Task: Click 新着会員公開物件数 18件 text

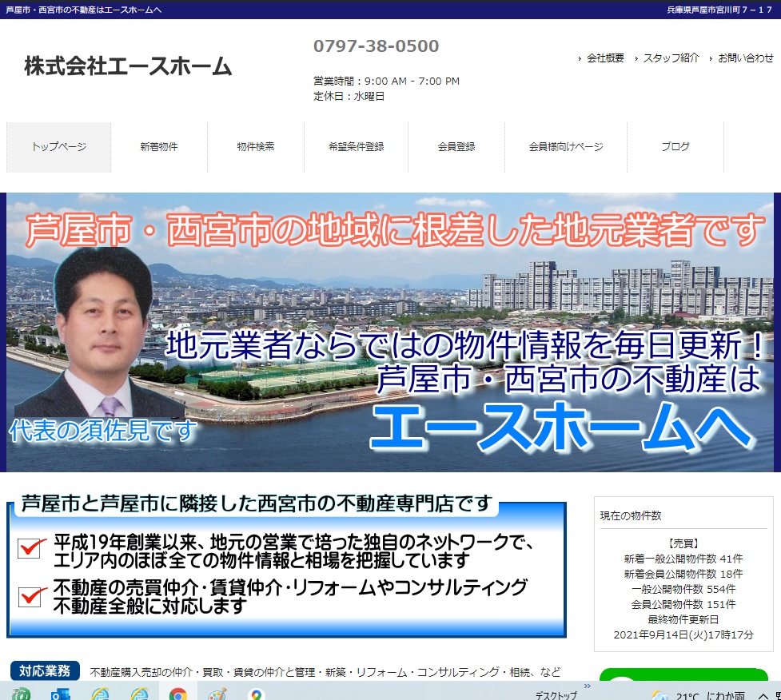Action: coord(683,574)
